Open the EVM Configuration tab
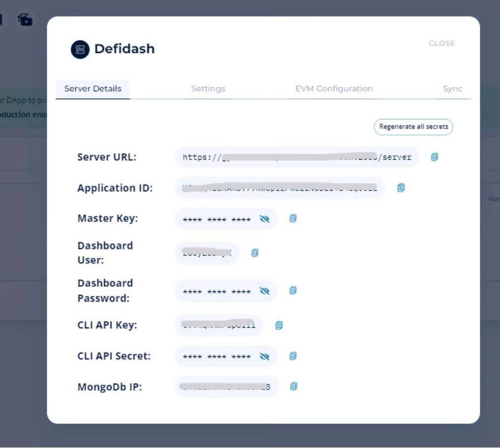 tap(334, 88)
